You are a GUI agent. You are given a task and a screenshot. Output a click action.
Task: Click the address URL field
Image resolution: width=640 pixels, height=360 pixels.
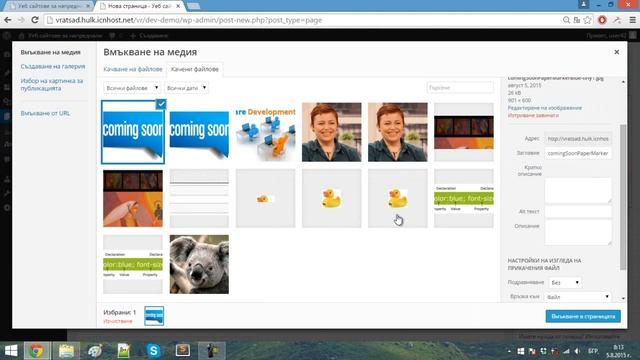tap(578, 139)
